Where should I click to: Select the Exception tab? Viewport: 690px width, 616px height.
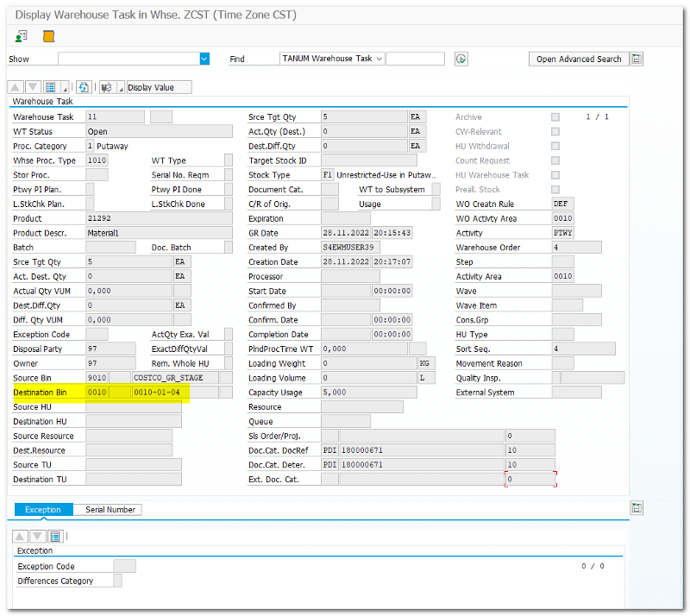[43, 510]
